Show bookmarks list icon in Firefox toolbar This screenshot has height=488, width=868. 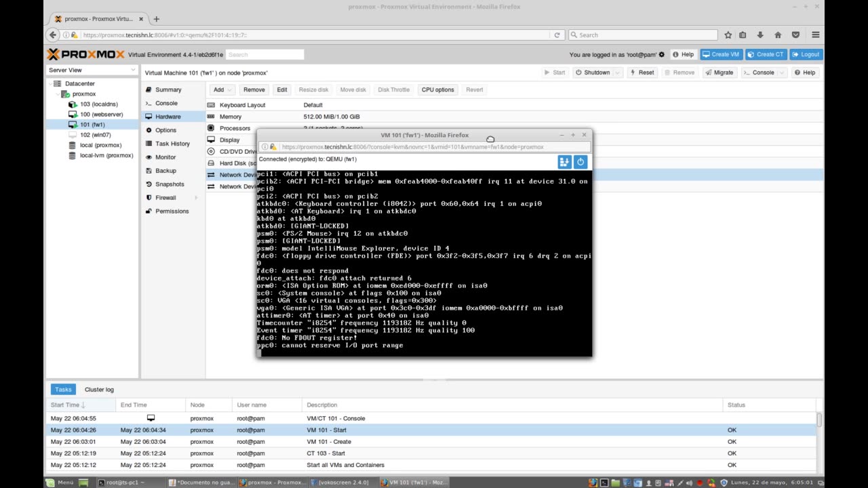pos(743,35)
